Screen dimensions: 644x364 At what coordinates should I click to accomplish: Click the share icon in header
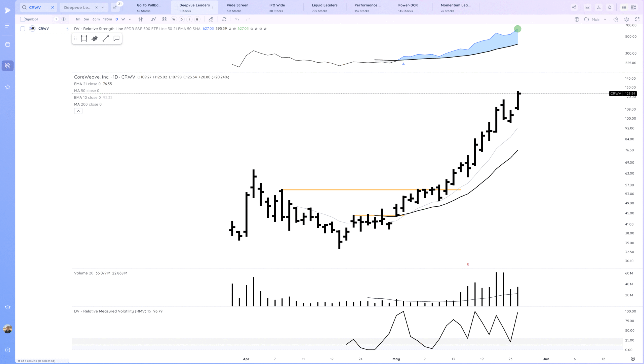click(574, 7)
